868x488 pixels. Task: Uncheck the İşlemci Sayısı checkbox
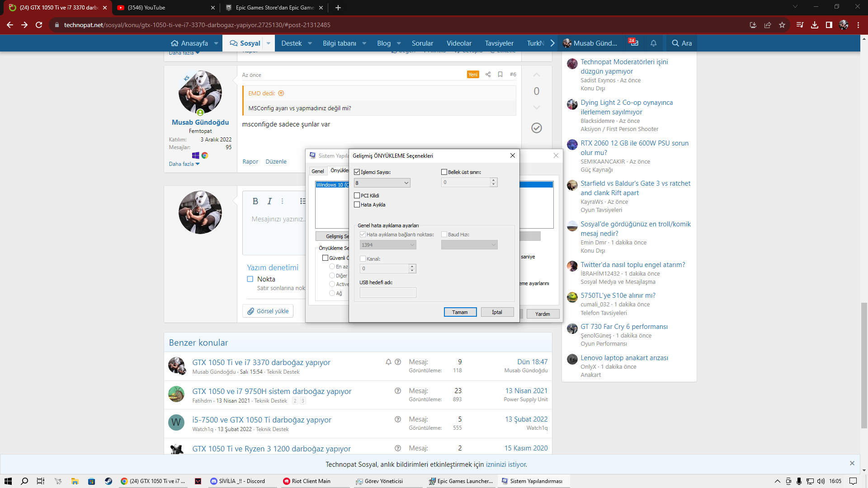357,172
